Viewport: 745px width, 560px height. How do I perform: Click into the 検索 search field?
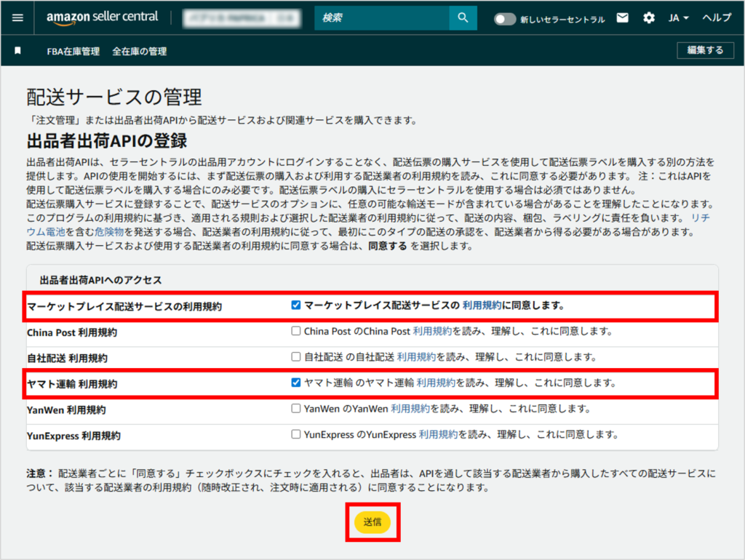point(382,18)
